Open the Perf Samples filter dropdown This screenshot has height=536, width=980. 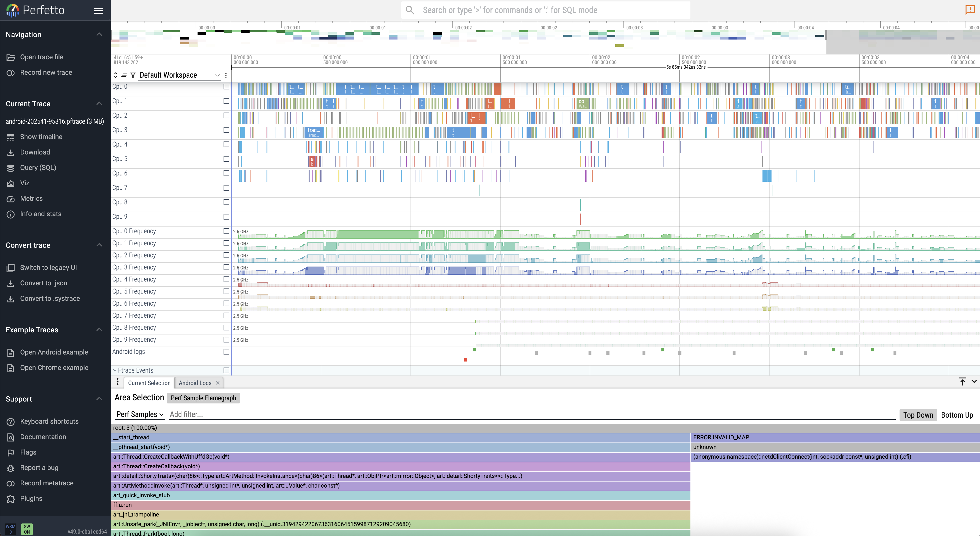coord(139,414)
